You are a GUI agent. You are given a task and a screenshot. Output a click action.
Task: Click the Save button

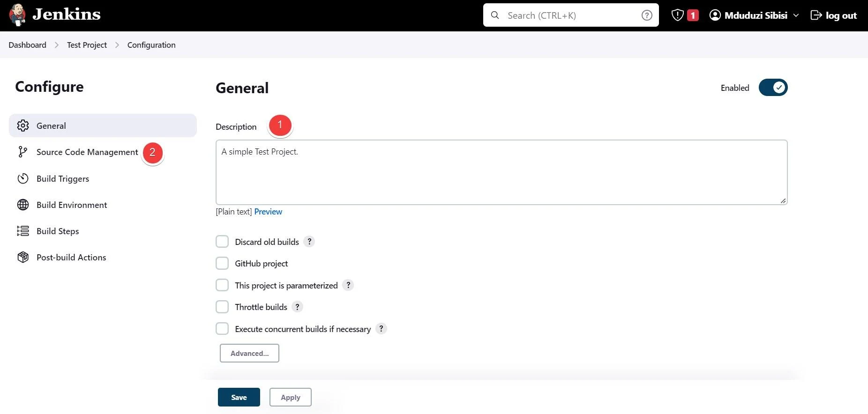pos(239,397)
